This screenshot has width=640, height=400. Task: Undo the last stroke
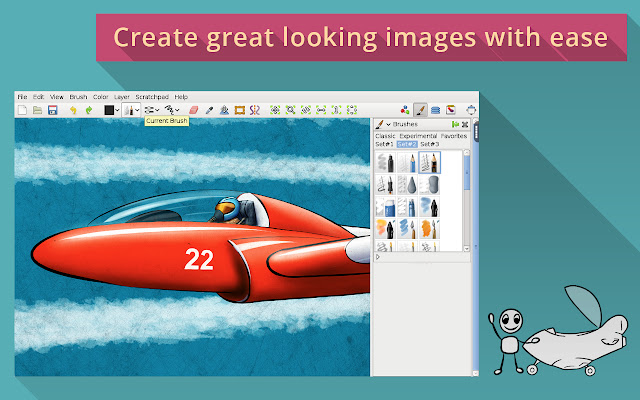(x=73, y=110)
